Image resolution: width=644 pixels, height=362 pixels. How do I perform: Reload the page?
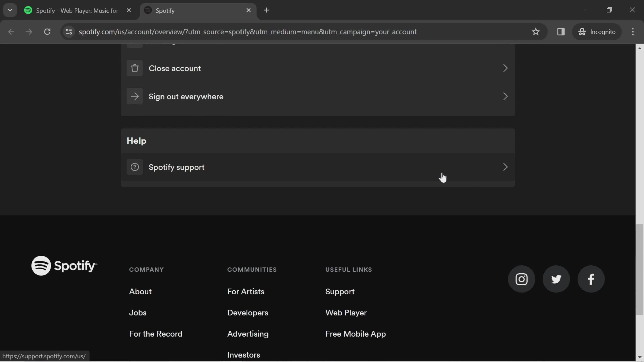pos(47,32)
